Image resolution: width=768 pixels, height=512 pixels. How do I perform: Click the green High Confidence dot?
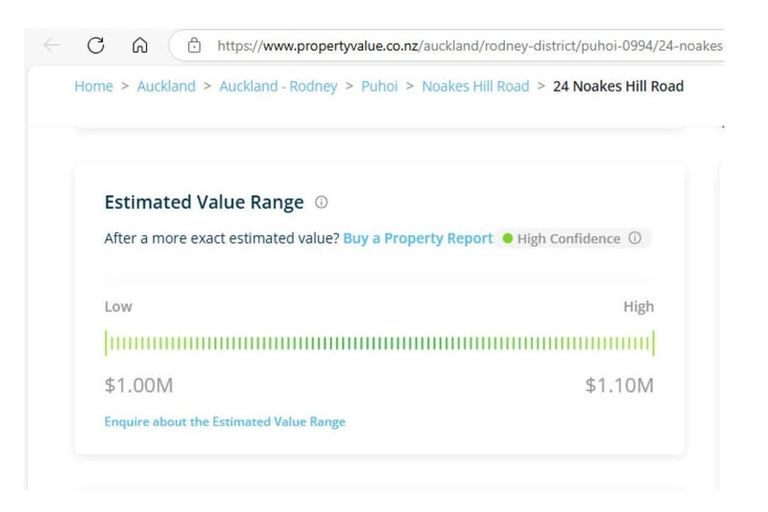508,239
